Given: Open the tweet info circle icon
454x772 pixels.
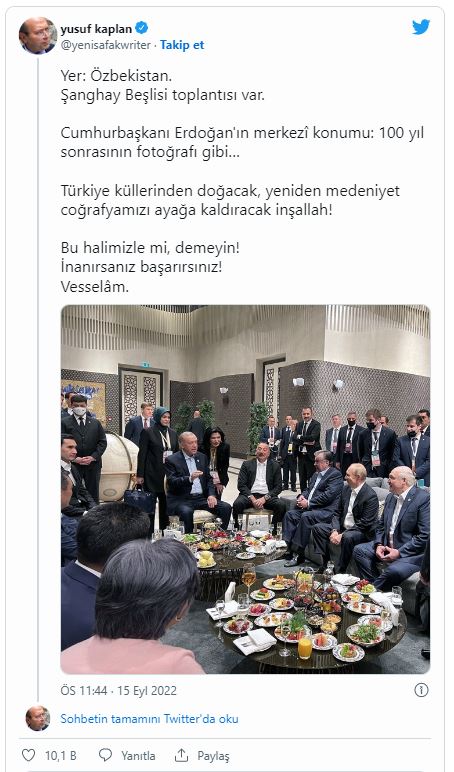Looking at the screenshot, I should [x=421, y=690].
